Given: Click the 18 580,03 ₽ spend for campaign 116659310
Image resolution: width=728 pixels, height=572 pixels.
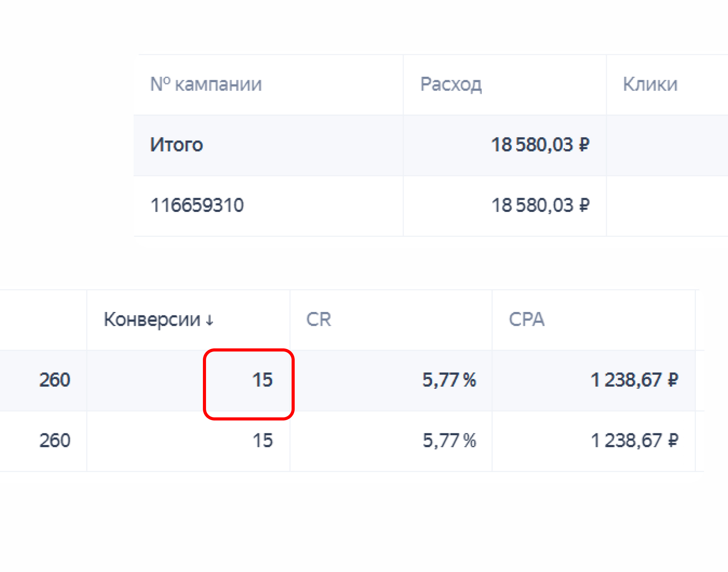Looking at the screenshot, I should click(x=540, y=205).
